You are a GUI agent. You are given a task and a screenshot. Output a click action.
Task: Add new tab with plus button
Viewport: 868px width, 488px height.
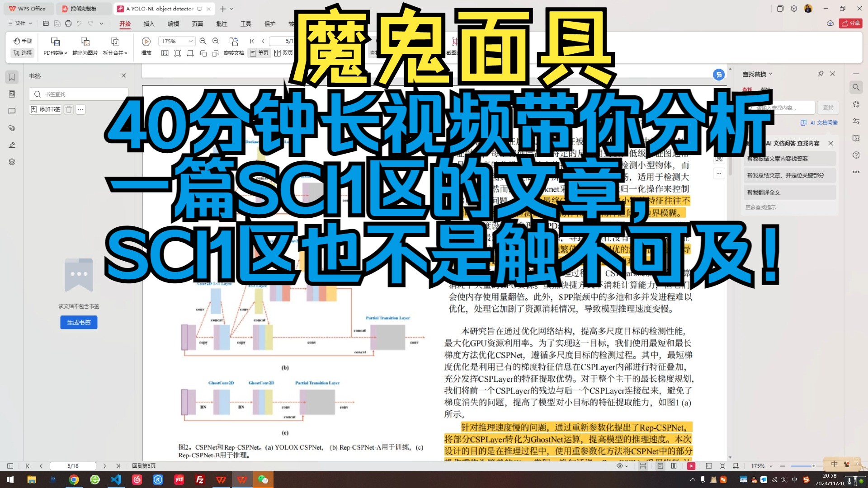(223, 9)
